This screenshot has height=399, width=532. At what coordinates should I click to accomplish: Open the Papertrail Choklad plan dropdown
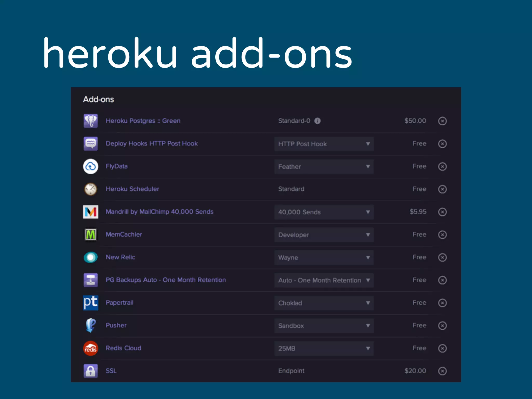point(324,303)
